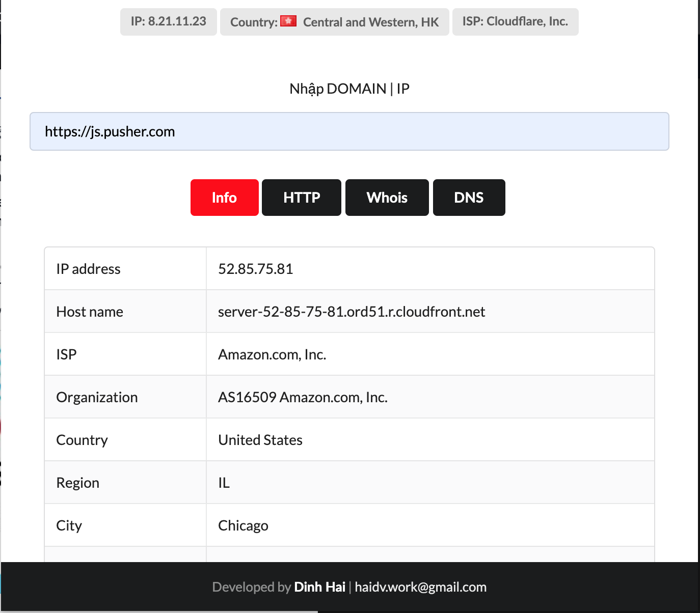Viewport: 700px width, 613px height.
Task: Click the Region row label
Action: [78, 483]
